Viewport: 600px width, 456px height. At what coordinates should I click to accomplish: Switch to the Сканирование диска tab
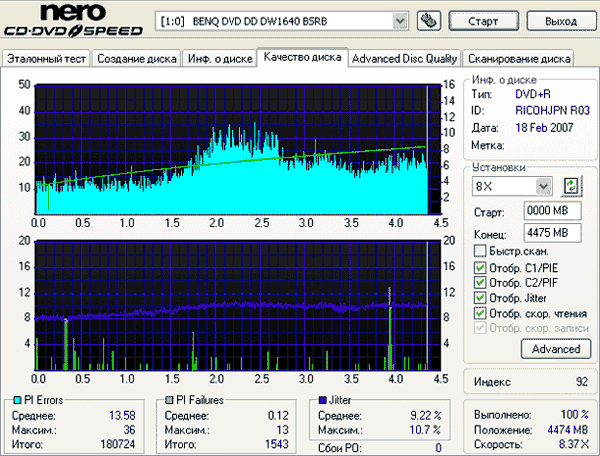pos(519,59)
